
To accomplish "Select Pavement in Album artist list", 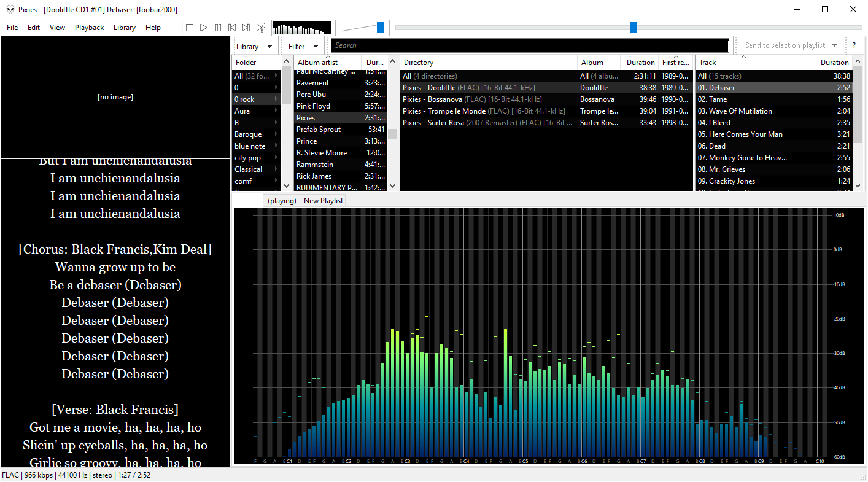I will click(341, 83).
